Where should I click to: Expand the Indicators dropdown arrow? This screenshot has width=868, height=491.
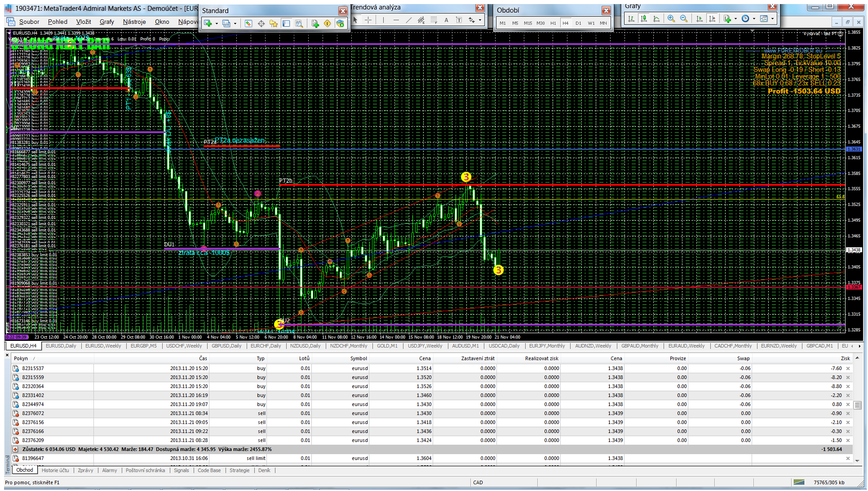[x=735, y=18]
